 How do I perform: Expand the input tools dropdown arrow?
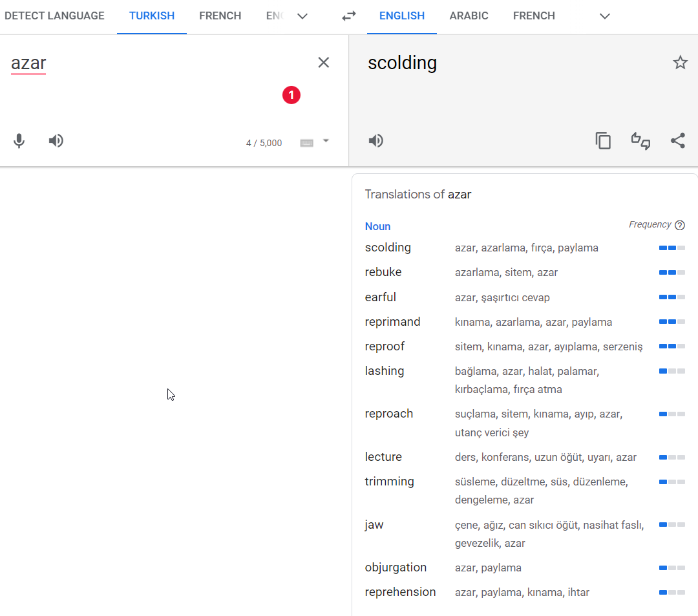coord(326,141)
